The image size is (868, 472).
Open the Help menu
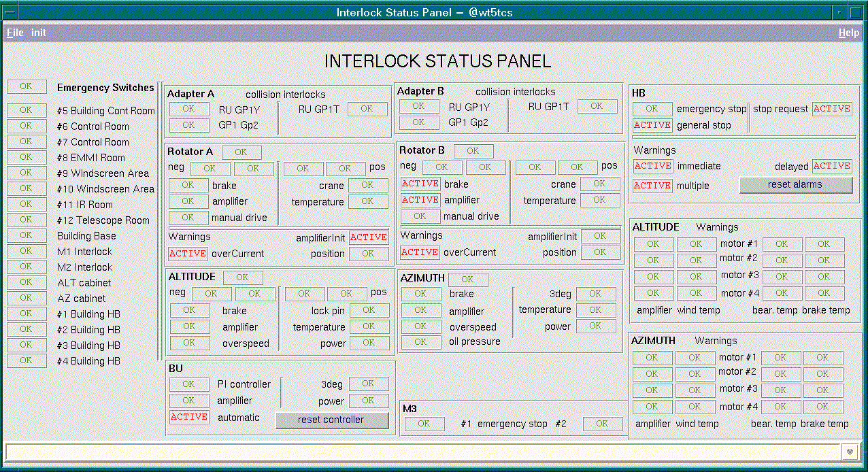848,33
